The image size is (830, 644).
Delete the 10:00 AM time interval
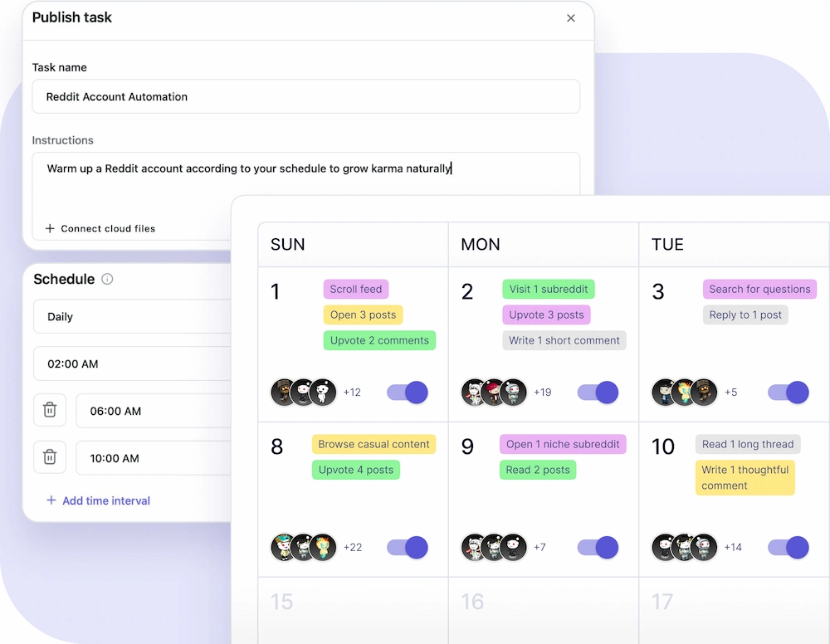(x=50, y=457)
